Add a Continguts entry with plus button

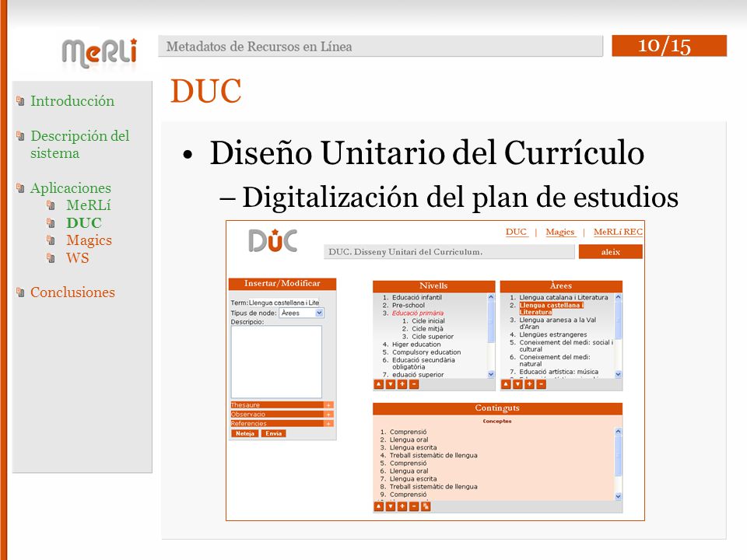point(402,506)
